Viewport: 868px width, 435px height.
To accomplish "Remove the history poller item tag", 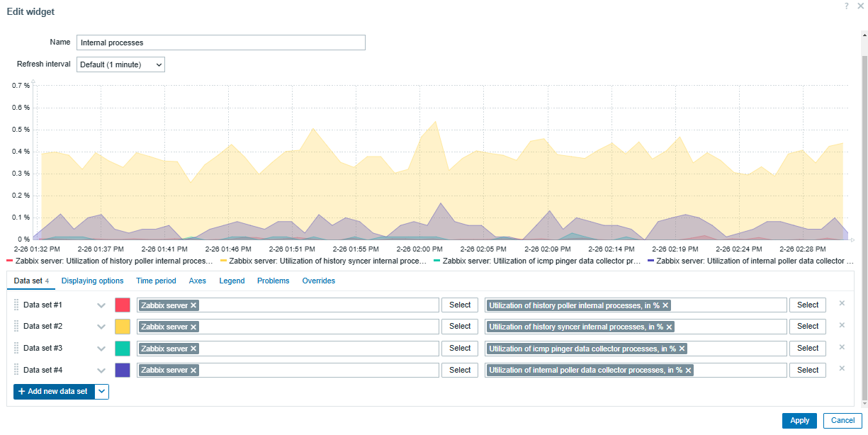I will pyautogui.click(x=665, y=305).
